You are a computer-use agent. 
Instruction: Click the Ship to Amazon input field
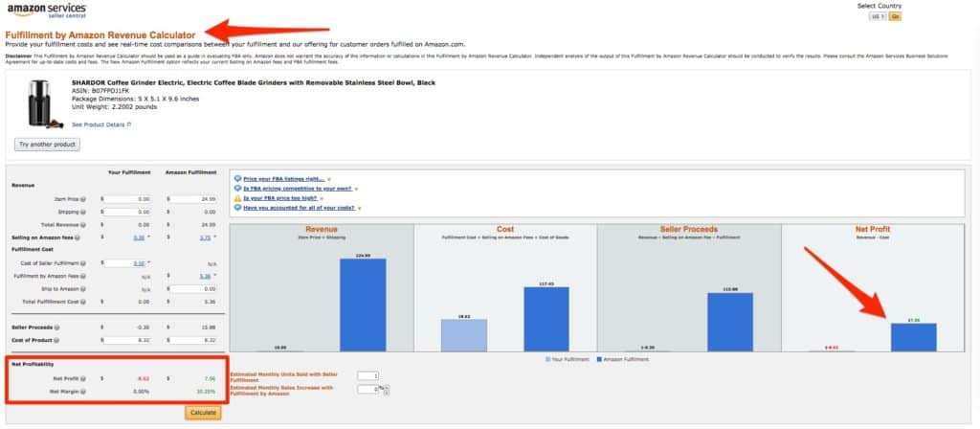[x=193, y=289]
